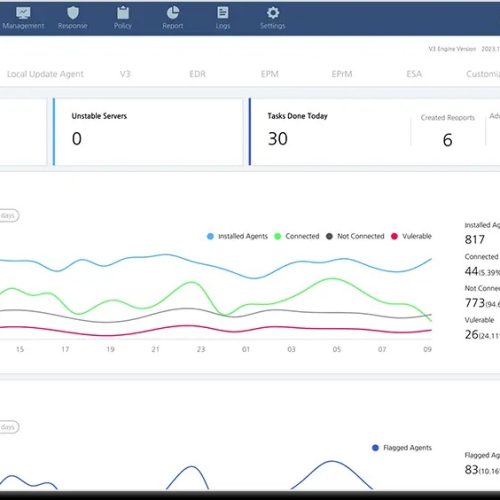
Task: Open the Policy clipboard icon
Action: point(123,13)
